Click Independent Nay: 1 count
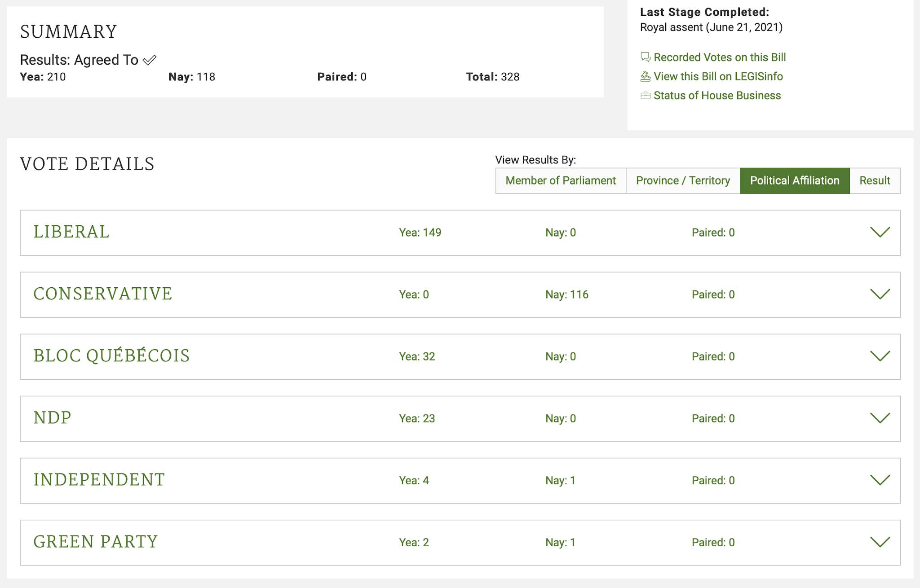 (x=560, y=480)
